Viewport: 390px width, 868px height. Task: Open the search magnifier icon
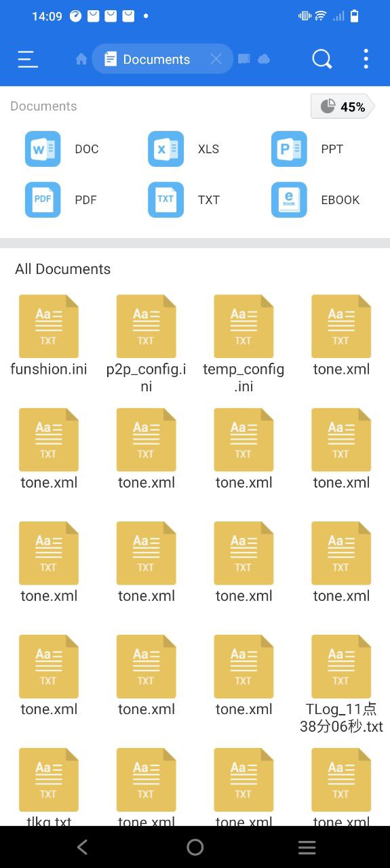[322, 60]
